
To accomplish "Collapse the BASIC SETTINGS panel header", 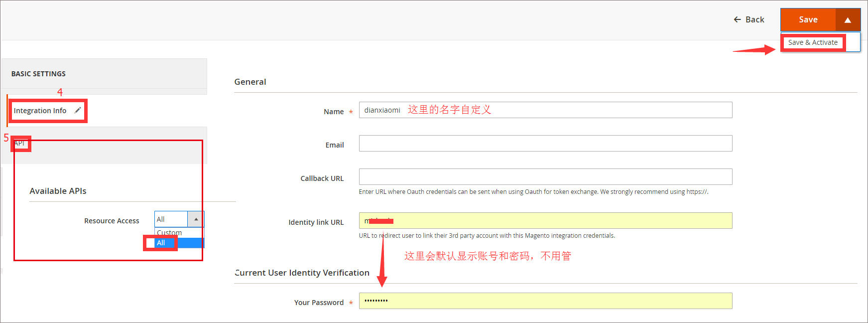I will [x=38, y=74].
